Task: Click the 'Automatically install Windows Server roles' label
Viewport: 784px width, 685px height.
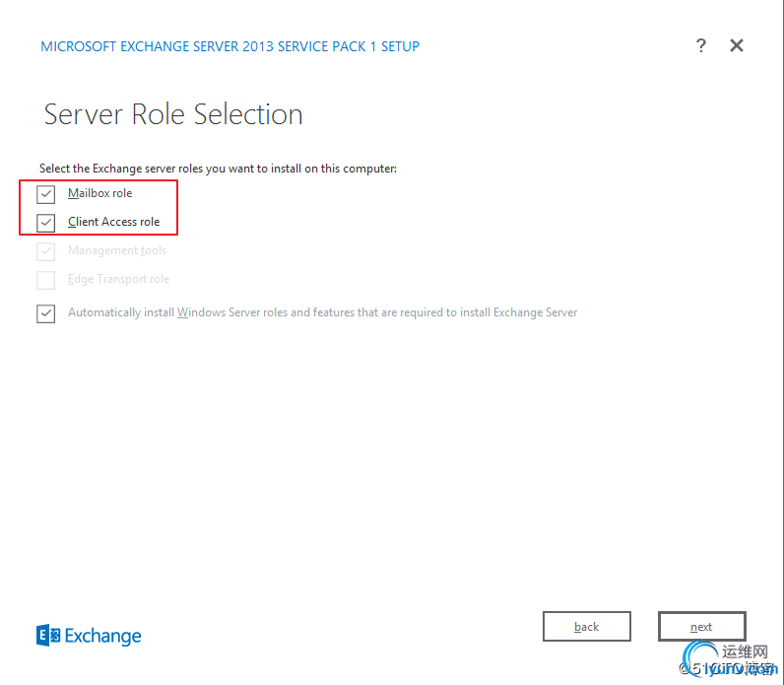Action: 322,312
